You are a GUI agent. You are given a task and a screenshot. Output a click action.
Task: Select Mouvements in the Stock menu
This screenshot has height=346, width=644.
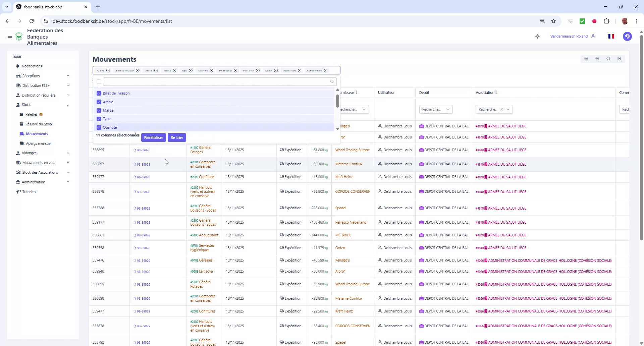coord(37,133)
